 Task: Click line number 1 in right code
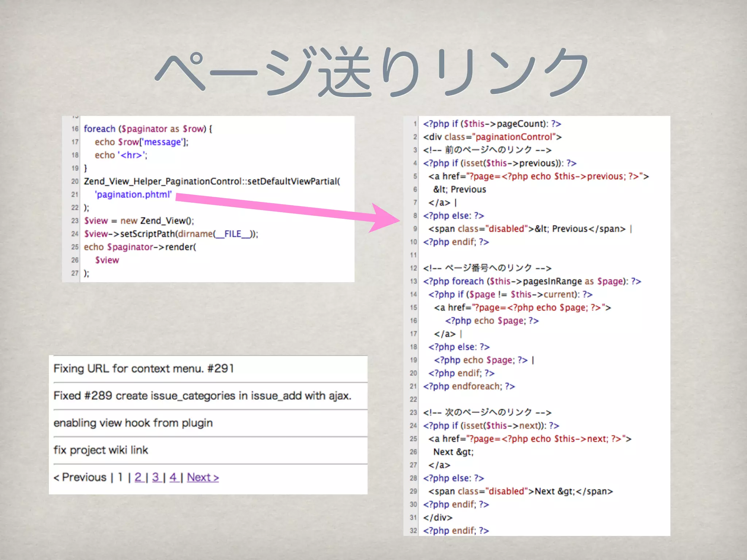point(415,124)
